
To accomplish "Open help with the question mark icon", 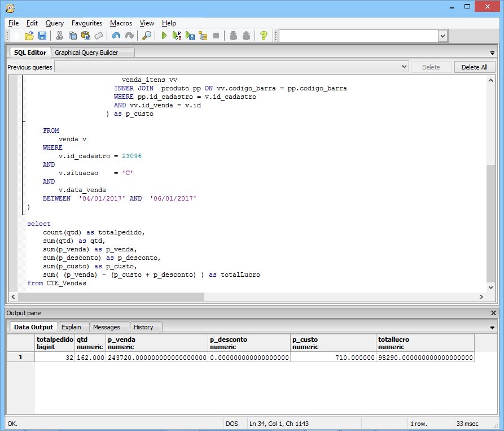I will tap(263, 36).
